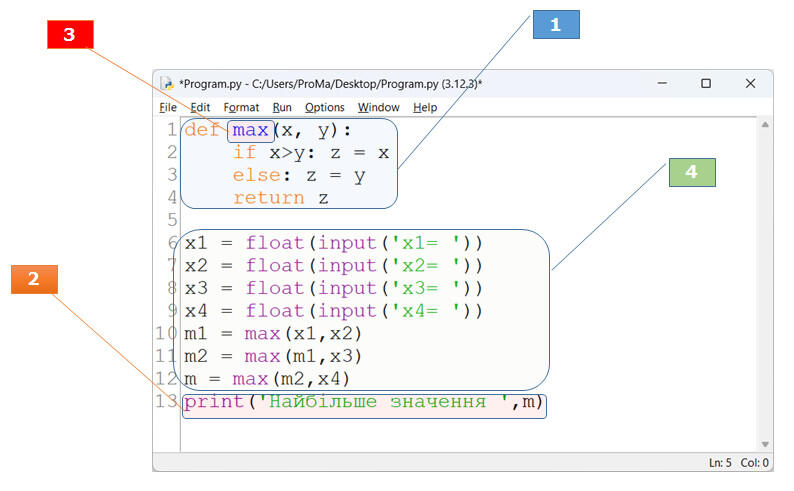
Task: Click the scrollbar up arrow
Action: click(765, 125)
